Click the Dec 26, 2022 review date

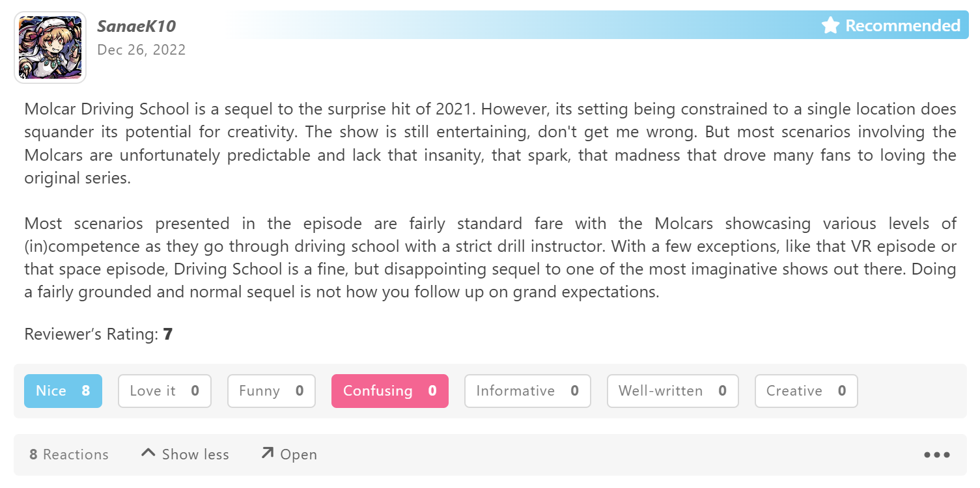click(141, 49)
